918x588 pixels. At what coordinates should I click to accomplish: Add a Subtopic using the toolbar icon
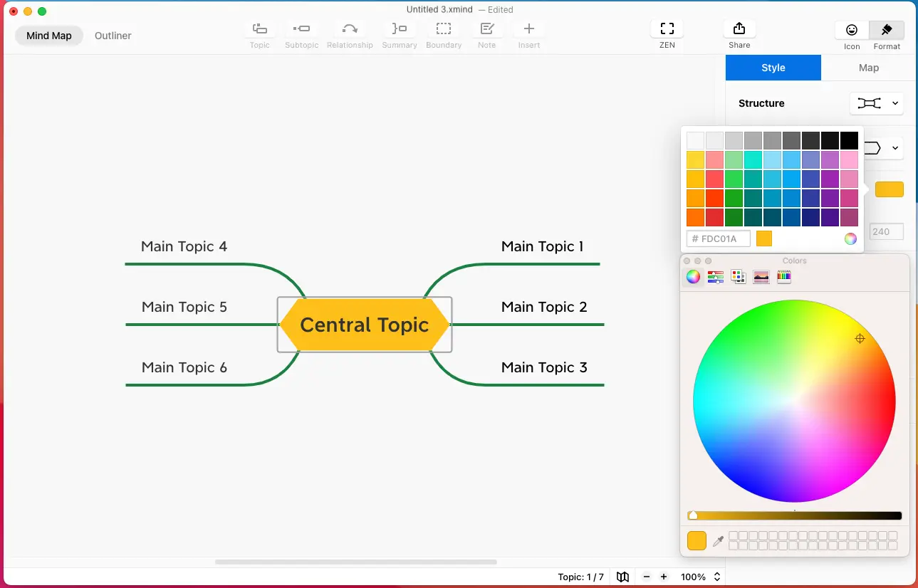[x=301, y=32]
